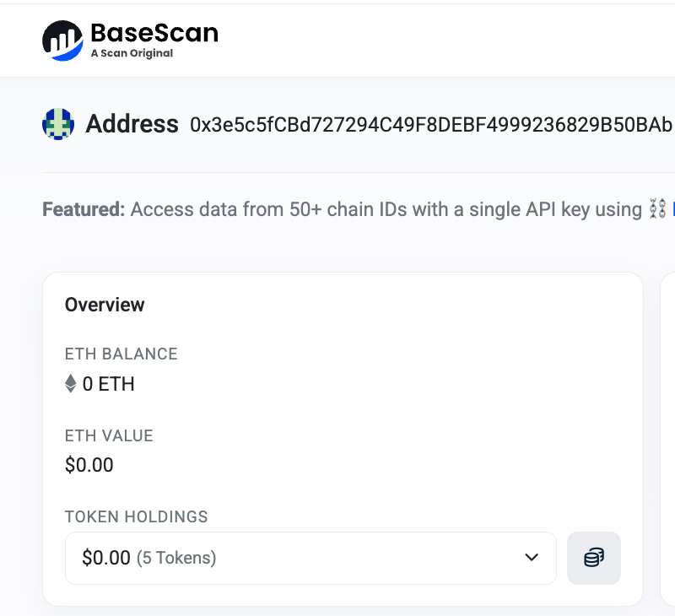Click the chain link icon in Featured banner
Image resolution: width=675 pixels, height=616 pixels.
(x=657, y=209)
